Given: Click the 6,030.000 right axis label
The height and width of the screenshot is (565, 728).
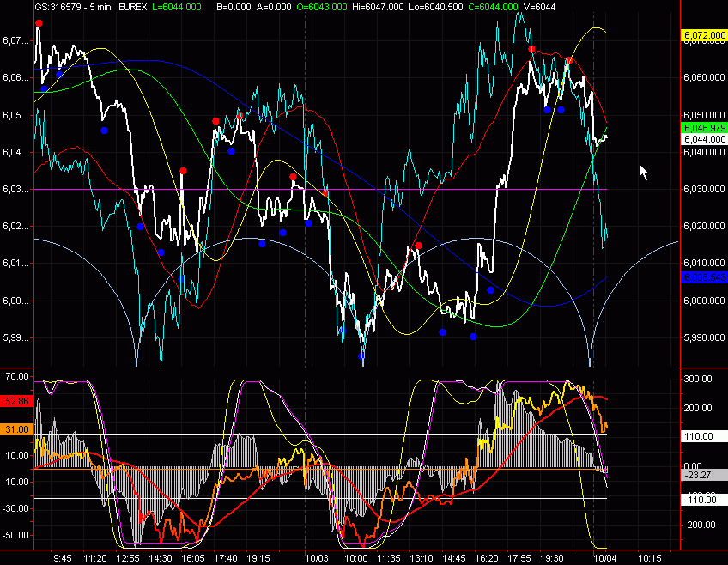Looking at the screenshot, I should pos(704,189).
